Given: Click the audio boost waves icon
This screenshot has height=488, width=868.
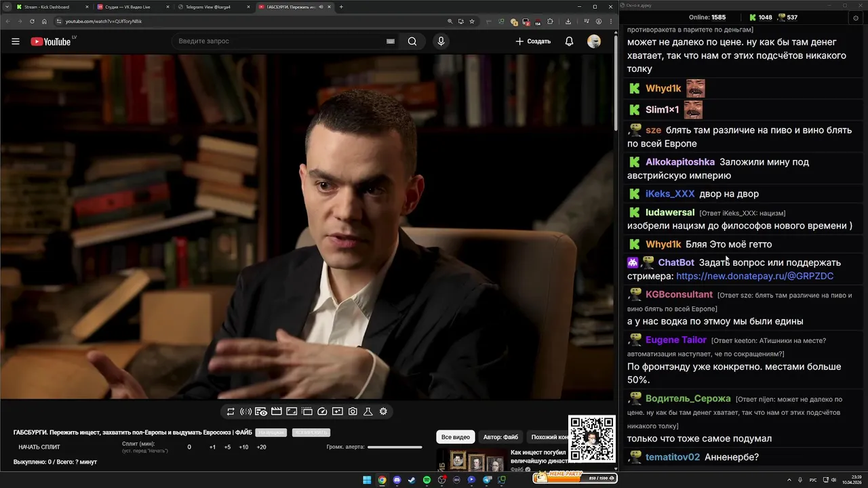Looking at the screenshot, I should (x=246, y=411).
